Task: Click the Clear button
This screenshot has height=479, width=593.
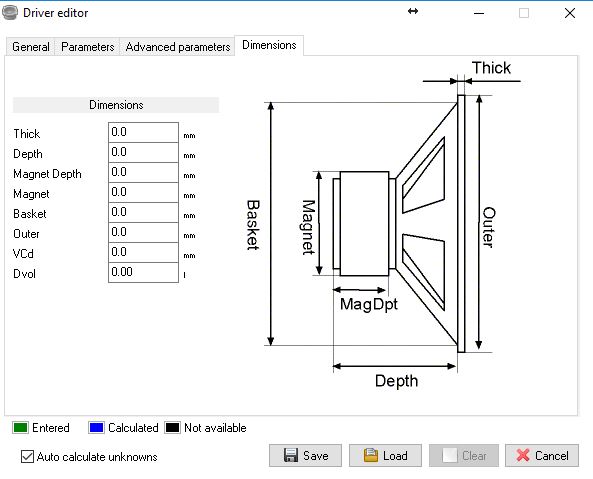Action: pos(464,456)
